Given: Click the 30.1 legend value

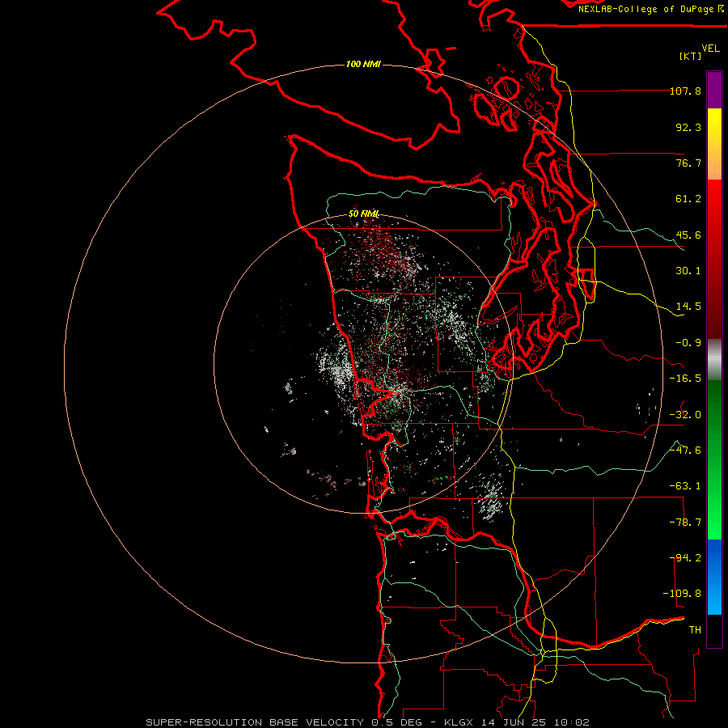Looking at the screenshot, I should coord(688,271).
